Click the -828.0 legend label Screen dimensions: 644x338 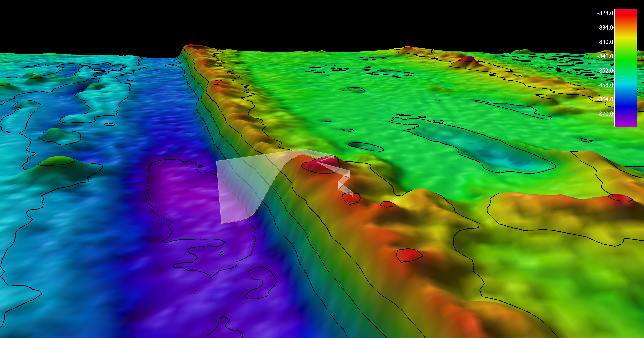pos(605,13)
